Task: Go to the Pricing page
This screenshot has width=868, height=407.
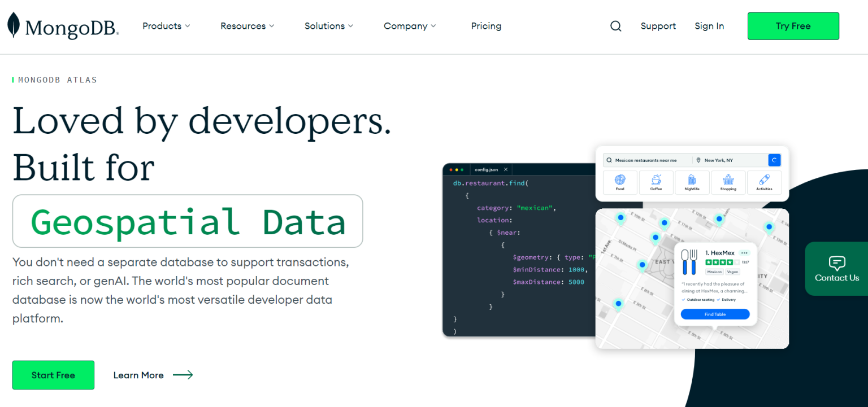Action: coord(486,26)
